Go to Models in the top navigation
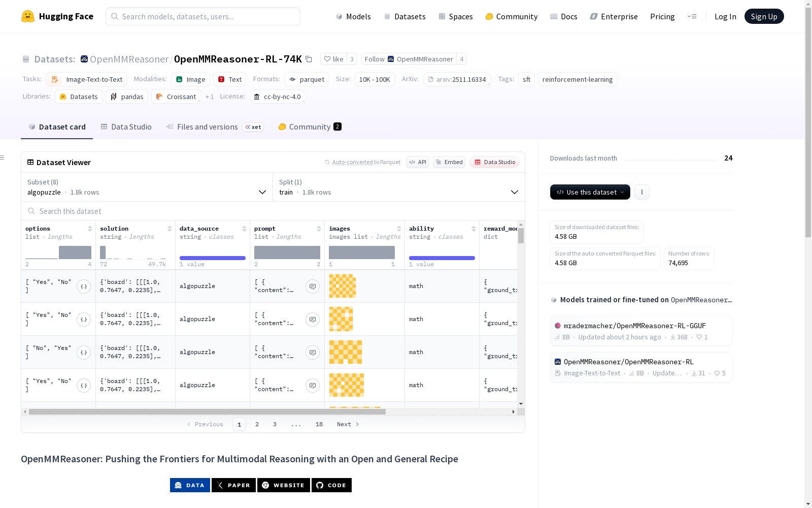 [x=353, y=16]
